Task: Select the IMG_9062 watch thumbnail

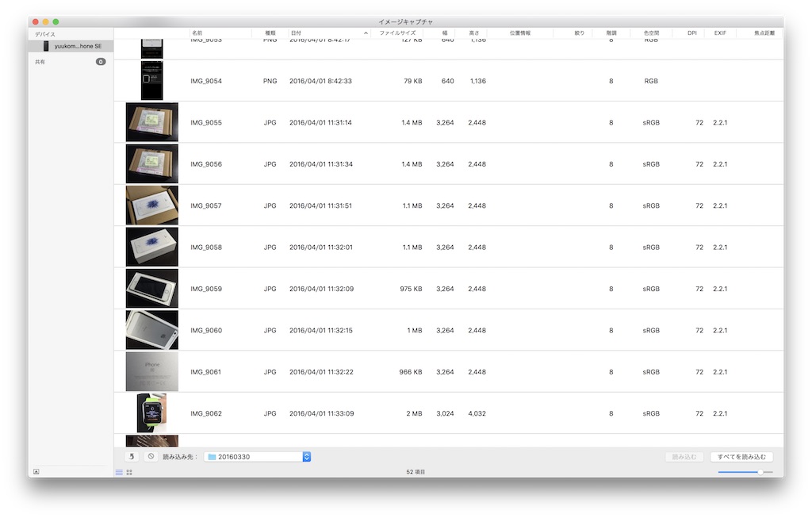Action: (151, 413)
